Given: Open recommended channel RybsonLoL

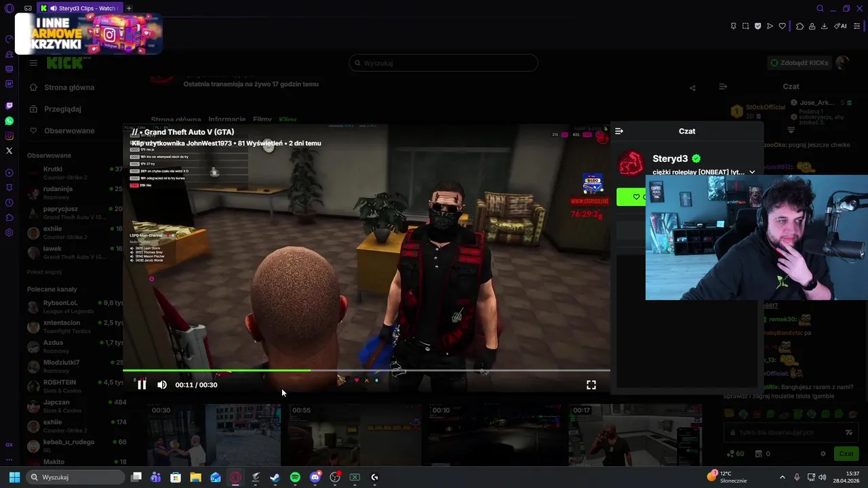Looking at the screenshot, I should pyautogui.click(x=75, y=306).
